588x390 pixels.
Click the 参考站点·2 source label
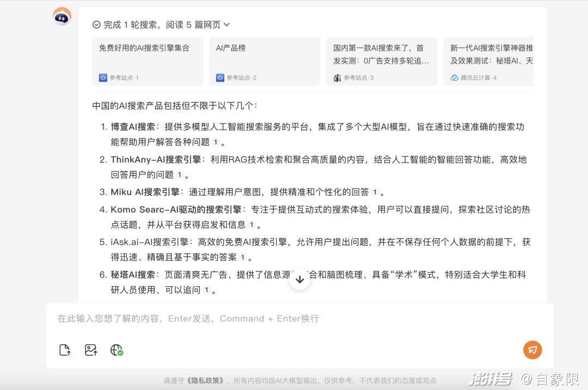click(242, 78)
